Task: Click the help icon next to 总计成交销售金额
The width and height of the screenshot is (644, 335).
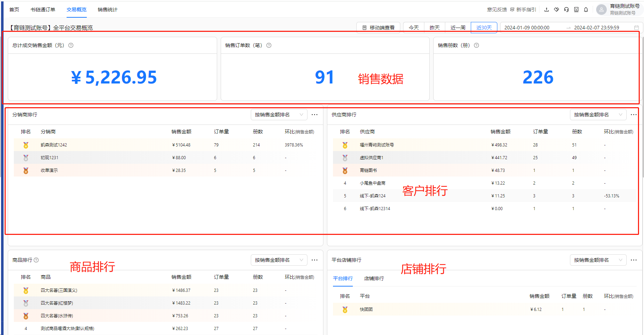Action: click(x=71, y=45)
